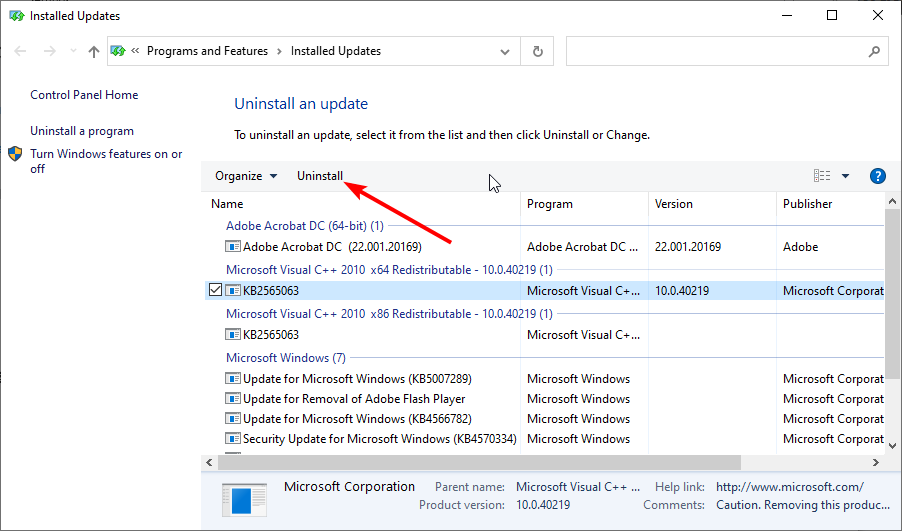The width and height of the screenshot is (902, 531).
Task: Click the icon beside KB4566782 update
Action: tap(232, 419)
